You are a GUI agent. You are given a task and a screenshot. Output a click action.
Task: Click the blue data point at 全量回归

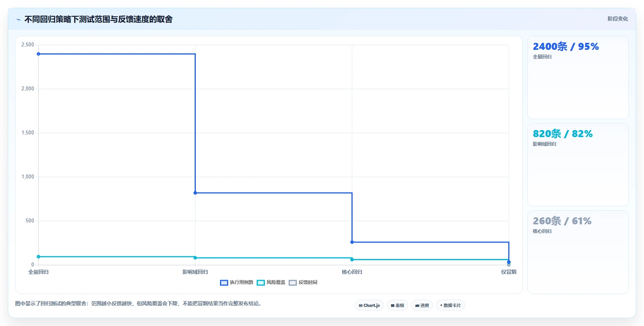(38, 54)
